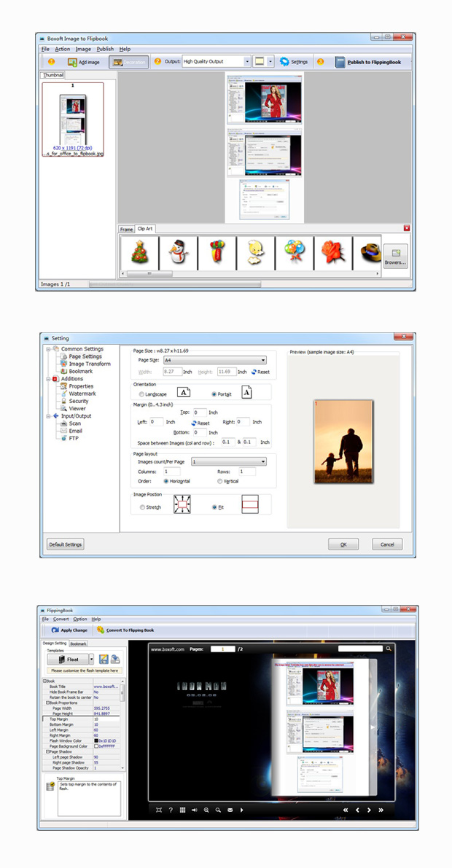Click the email share icon in viewer
This screenshot has height=868, width=452.
tap(230, 810)
